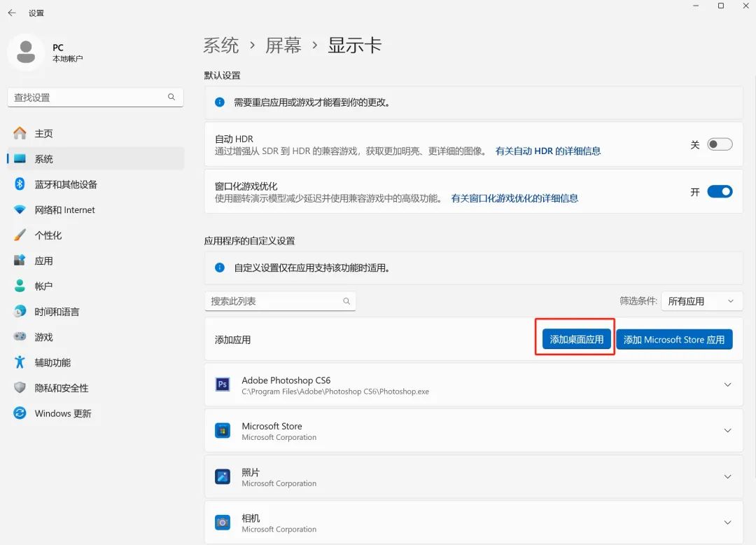Click 应用程序的自定义设置 heading
The image size is (756, 545).
pyautogui.click(x=249, y=241)
